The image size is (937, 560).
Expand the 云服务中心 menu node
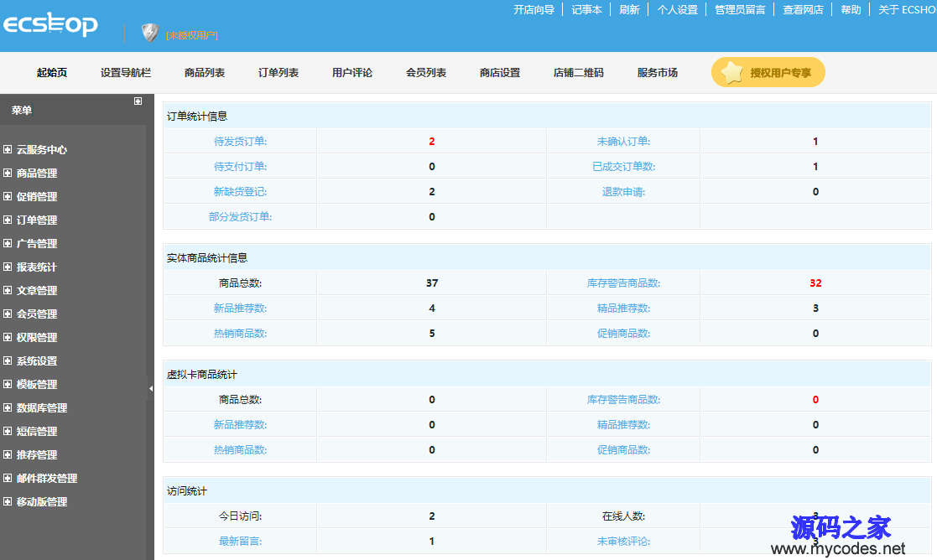(x=8, y=149)
